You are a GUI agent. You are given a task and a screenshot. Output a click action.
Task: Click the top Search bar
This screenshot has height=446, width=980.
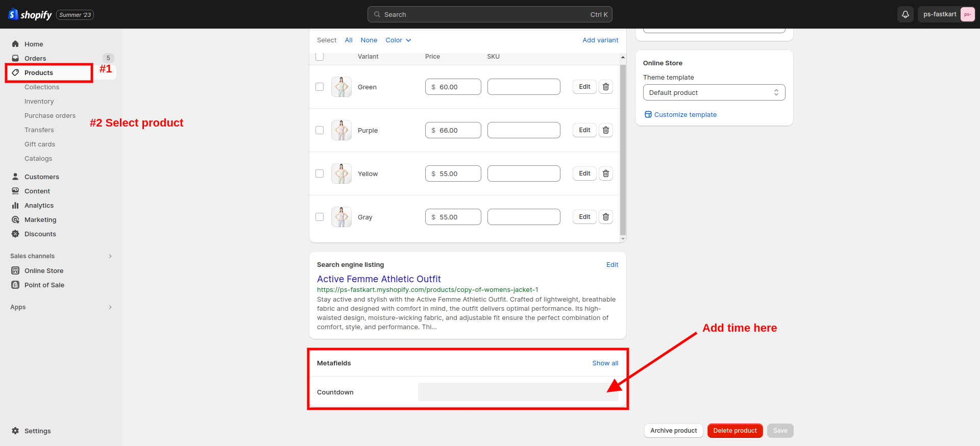pyautogui.click(x=490, y=14)
